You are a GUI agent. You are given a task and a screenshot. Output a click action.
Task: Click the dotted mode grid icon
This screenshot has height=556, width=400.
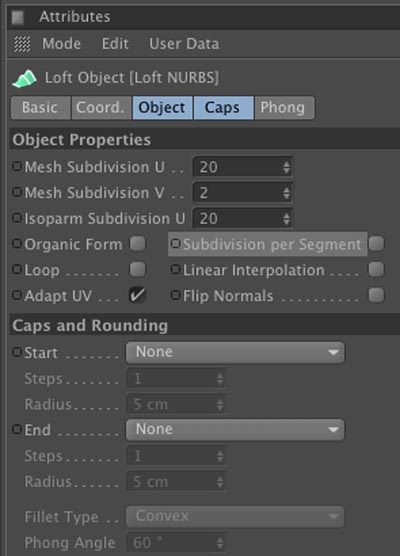pyautogui.click(x=22, y=44)
